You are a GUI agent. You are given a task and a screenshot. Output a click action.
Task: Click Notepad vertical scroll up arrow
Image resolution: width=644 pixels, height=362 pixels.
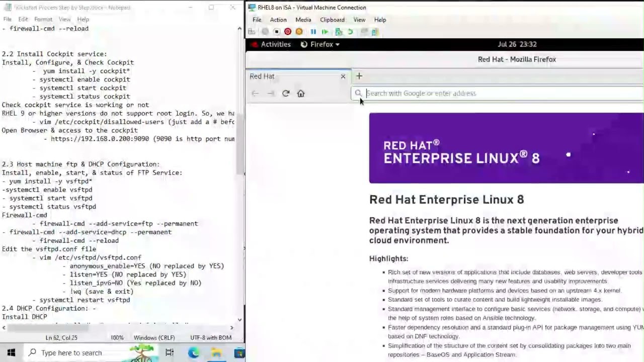[x=239, y=29]
